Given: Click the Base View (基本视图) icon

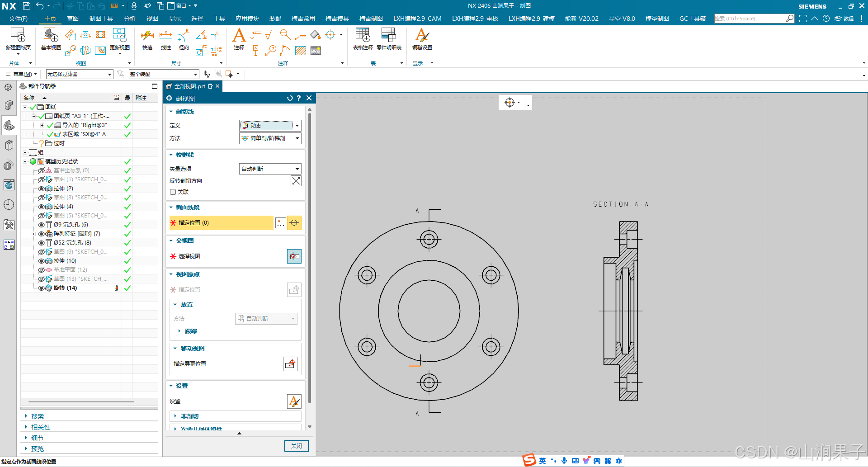Looking at the screenshot, I should [x=51, y=35].
